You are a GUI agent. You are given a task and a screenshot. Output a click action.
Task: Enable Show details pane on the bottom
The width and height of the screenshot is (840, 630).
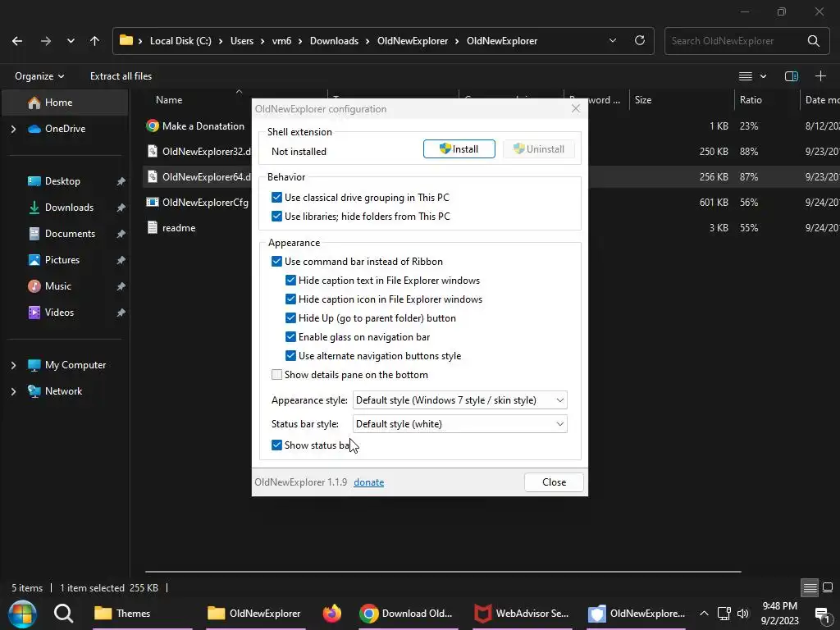276,374
